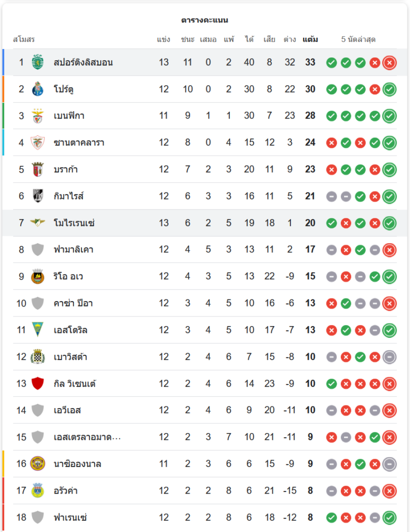The image size is (410, 532).
Task: Click the Sporting Lisbon club crest
Action: (x=37, y=62)
